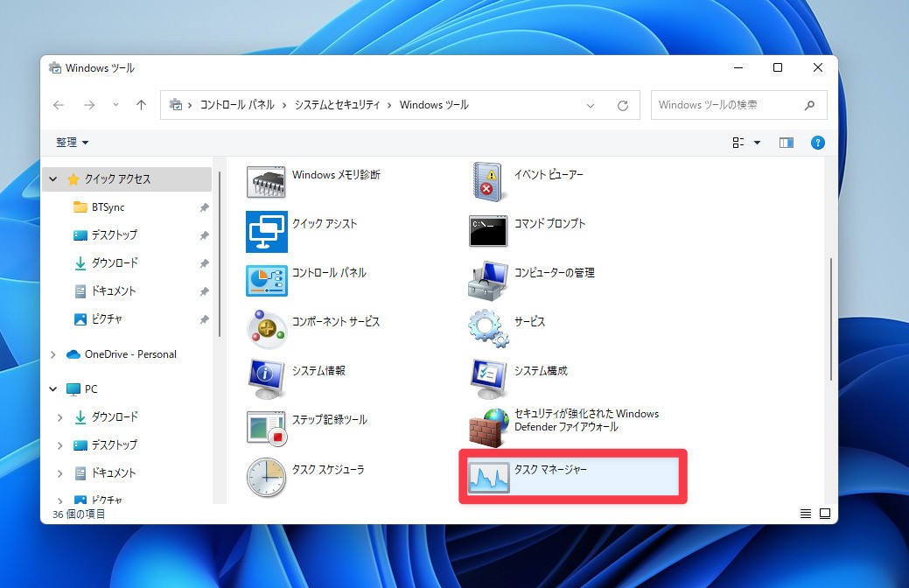
Task: Click the pin icon next to BTSync
Action: click(x=204, y=207)
